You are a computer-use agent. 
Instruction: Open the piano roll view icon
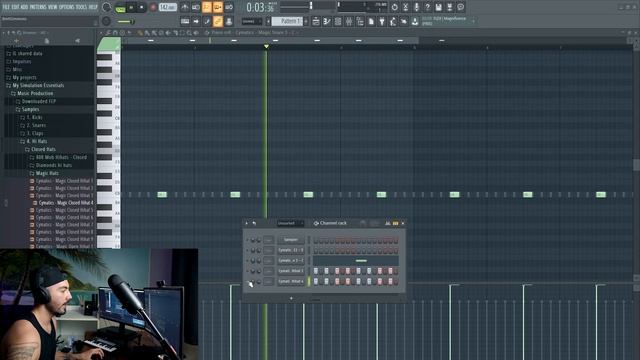pyautogui.click(x=327, y=21)
